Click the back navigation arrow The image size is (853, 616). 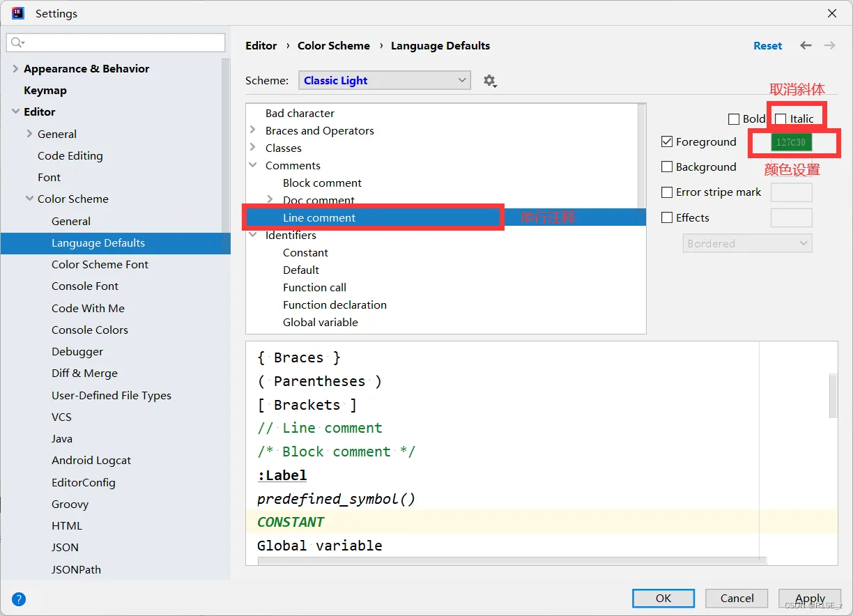tap(806, 45)
